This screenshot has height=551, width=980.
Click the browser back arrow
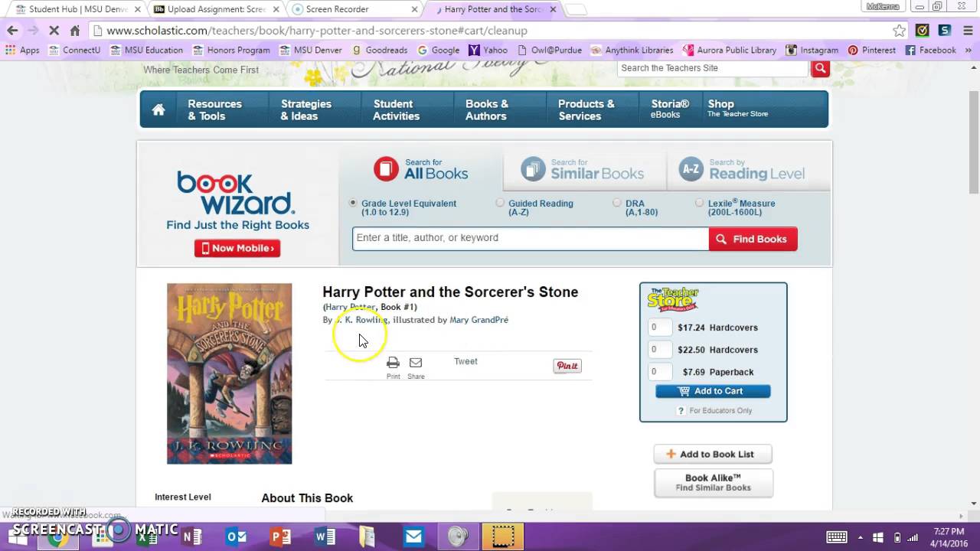(12, 31)
